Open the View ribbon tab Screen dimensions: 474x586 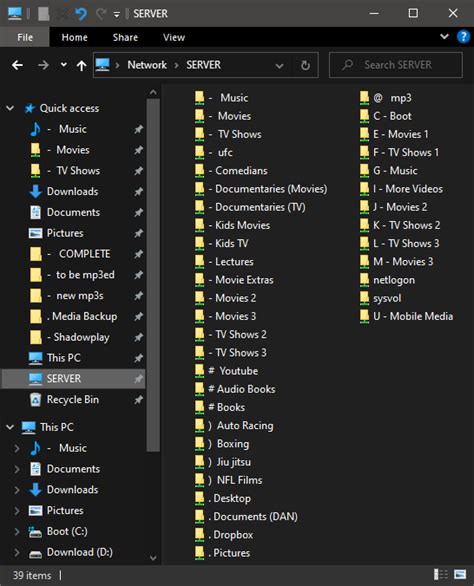click(174, 37)
